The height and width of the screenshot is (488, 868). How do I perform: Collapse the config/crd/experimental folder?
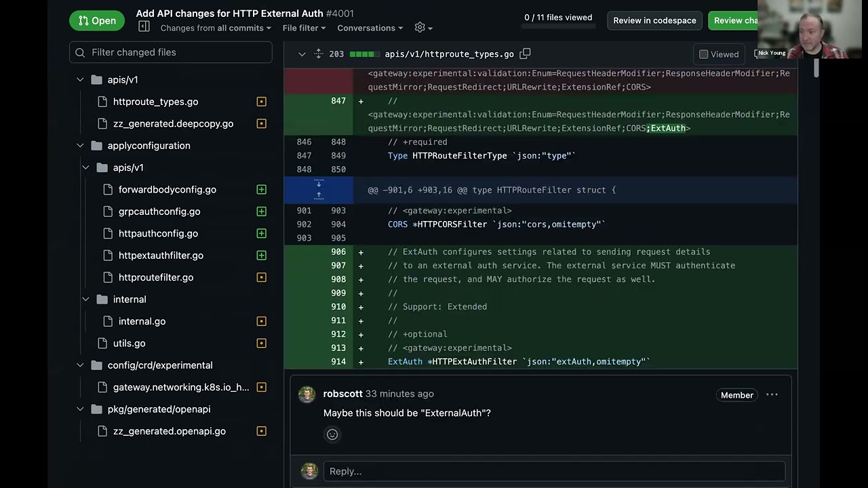tap(80, 365)
